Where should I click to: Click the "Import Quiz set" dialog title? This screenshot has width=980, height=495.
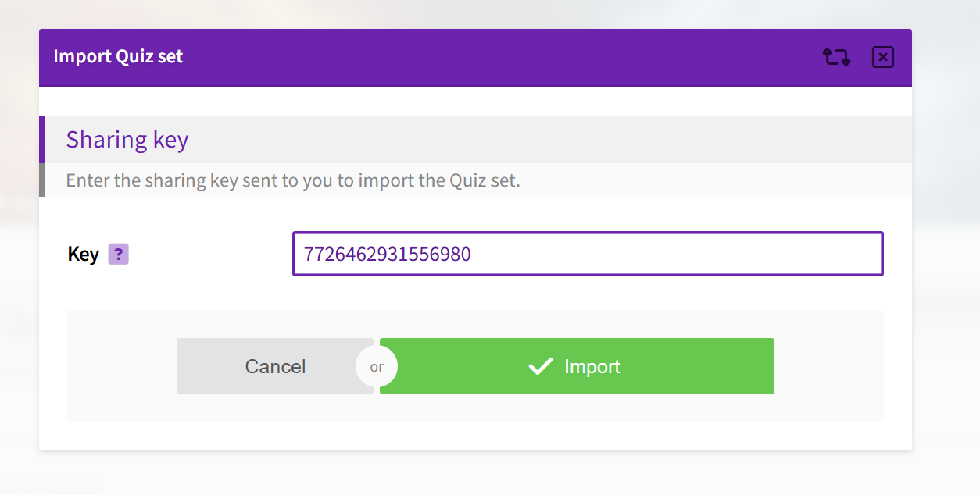tap(118, 57)
